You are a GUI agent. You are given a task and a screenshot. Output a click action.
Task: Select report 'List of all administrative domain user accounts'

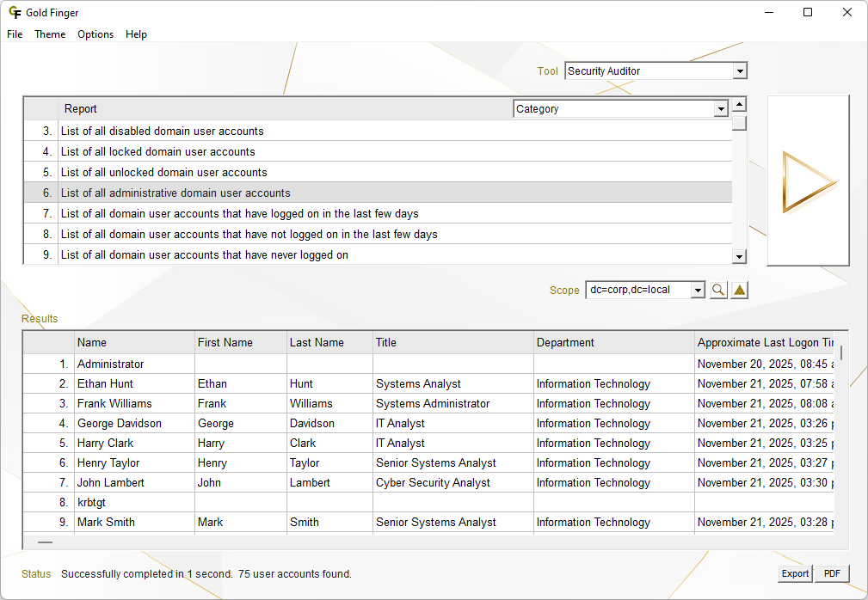tap(378, 193)
